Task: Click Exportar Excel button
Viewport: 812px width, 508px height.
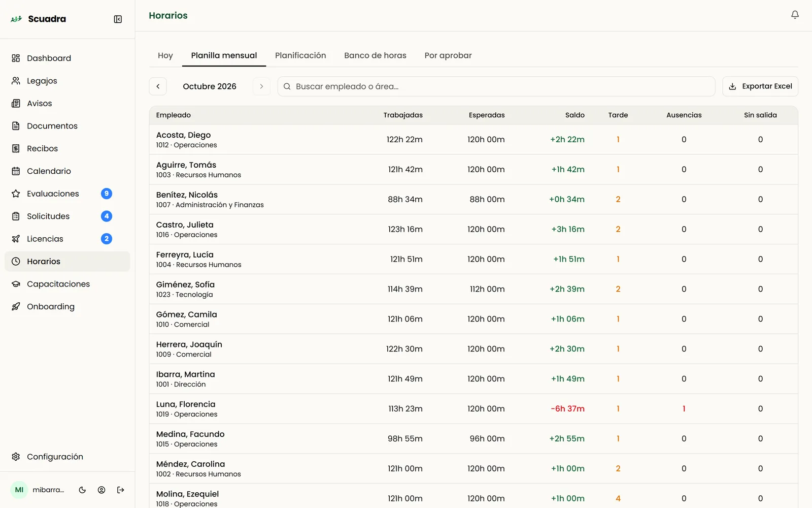Action: (760, 86)
